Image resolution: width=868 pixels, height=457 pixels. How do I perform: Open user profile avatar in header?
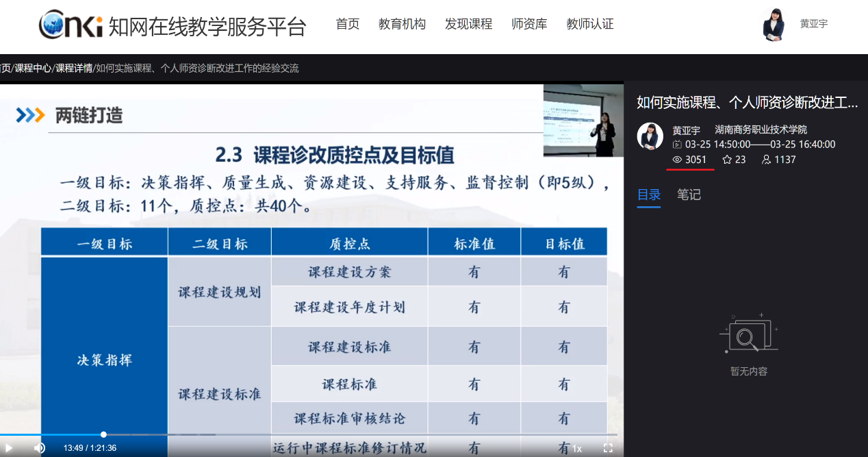click(774, 25)
